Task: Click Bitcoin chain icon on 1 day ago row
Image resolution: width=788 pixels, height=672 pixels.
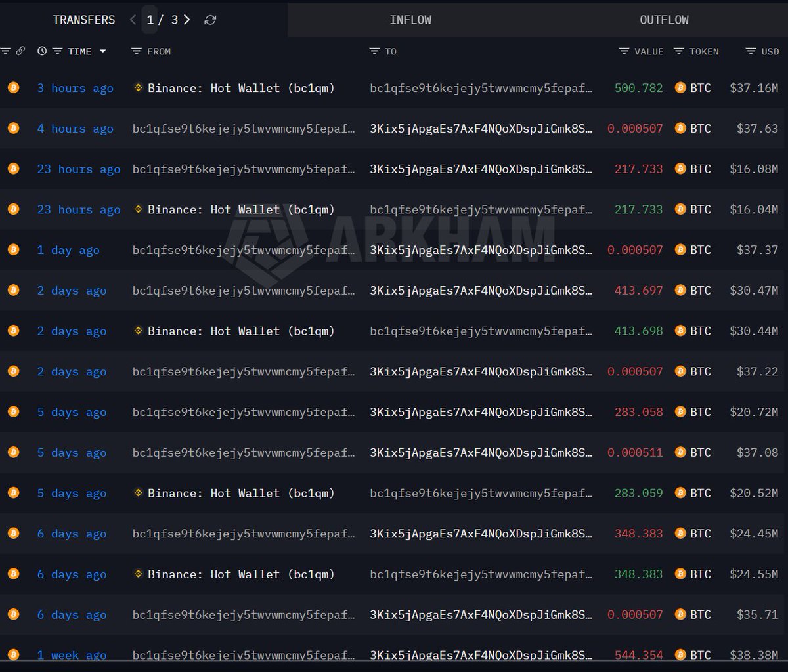Action: (x=13, y=250)
